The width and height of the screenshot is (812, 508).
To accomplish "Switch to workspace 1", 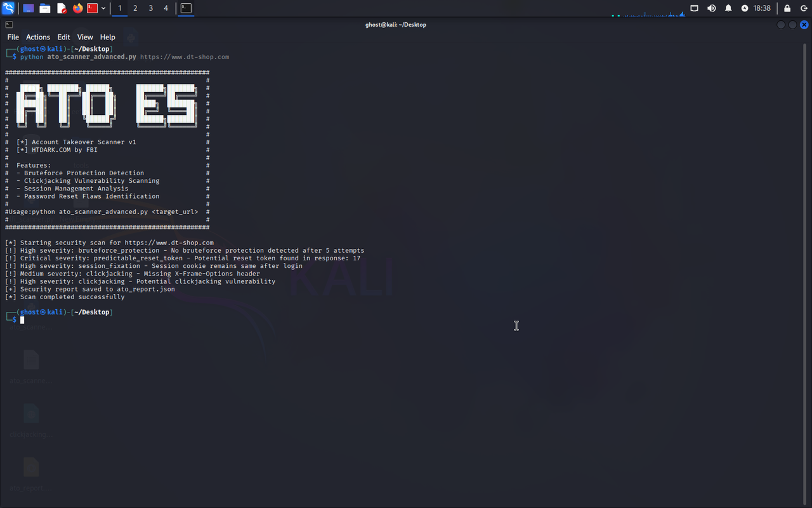I will click(120, 8).
